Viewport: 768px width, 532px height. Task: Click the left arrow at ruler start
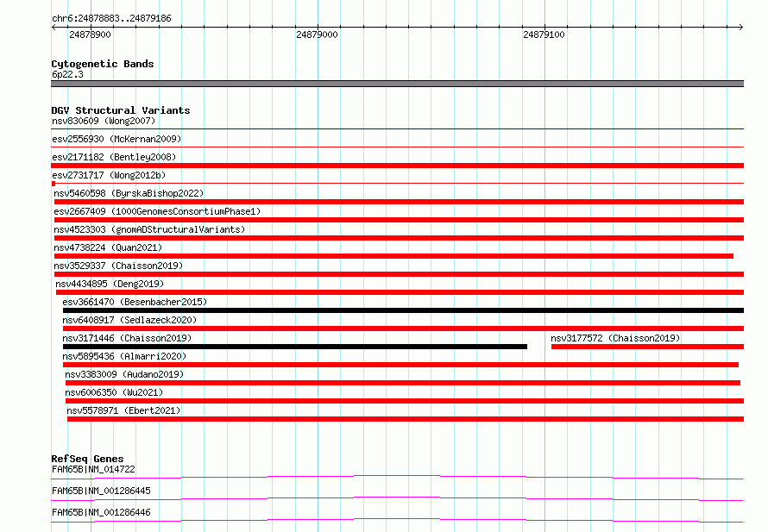point(54,28)
